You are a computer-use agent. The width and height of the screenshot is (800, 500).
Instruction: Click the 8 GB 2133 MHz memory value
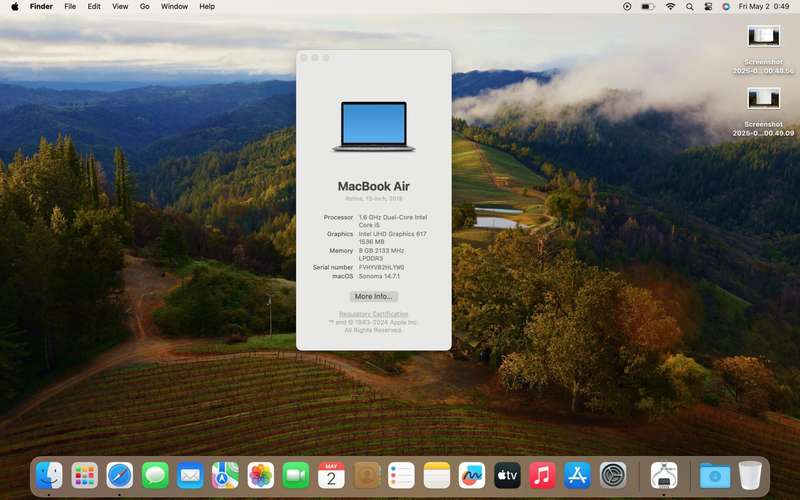click(x=381, y=255)
